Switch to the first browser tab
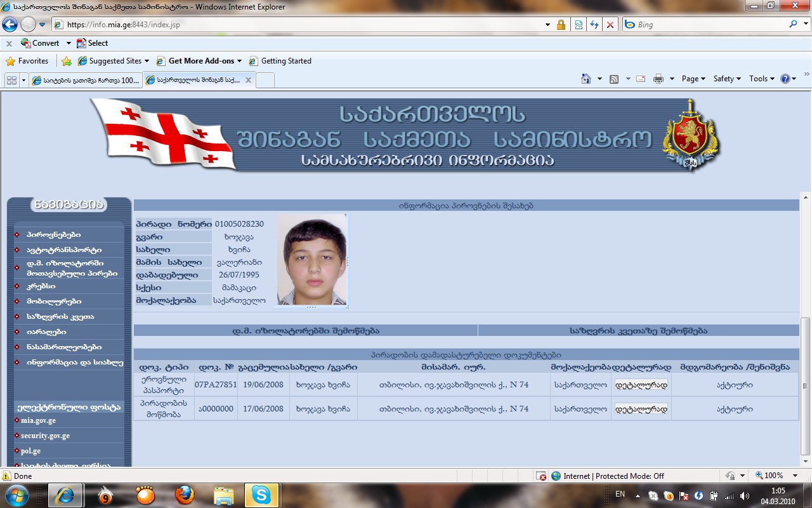 (x=85, y=80)
